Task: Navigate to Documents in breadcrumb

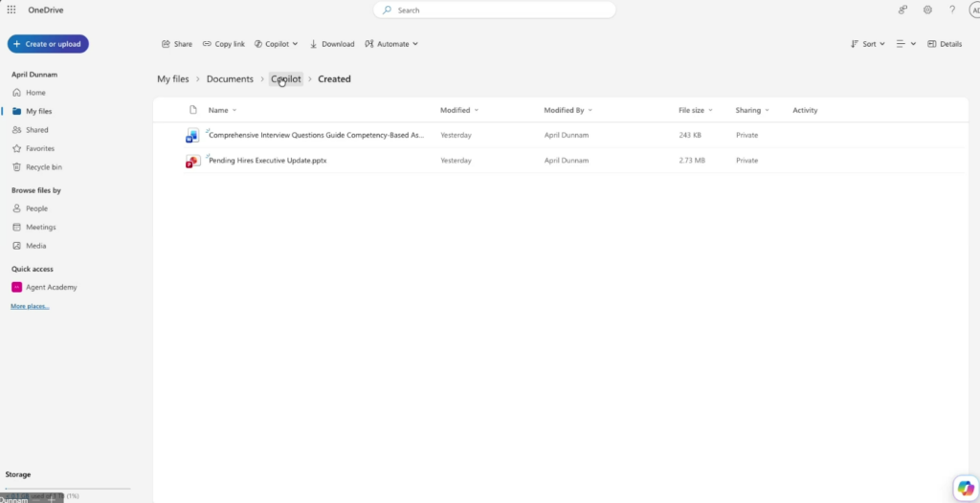Action: click(x=230, y=79)
